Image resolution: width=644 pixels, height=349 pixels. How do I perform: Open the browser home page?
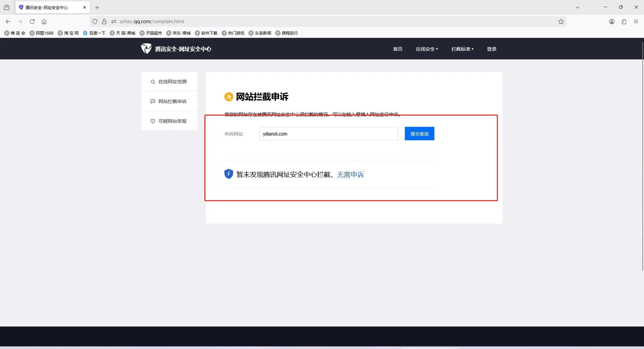(44, 21)
